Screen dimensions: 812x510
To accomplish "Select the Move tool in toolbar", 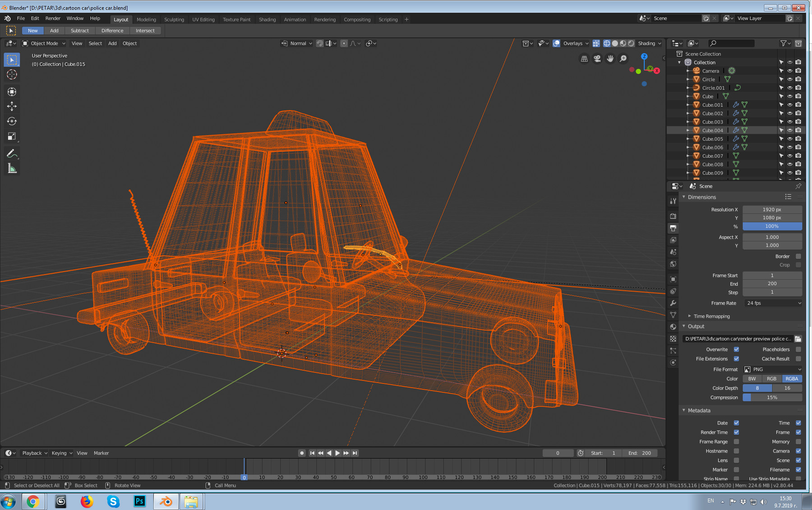I will 12,106.
